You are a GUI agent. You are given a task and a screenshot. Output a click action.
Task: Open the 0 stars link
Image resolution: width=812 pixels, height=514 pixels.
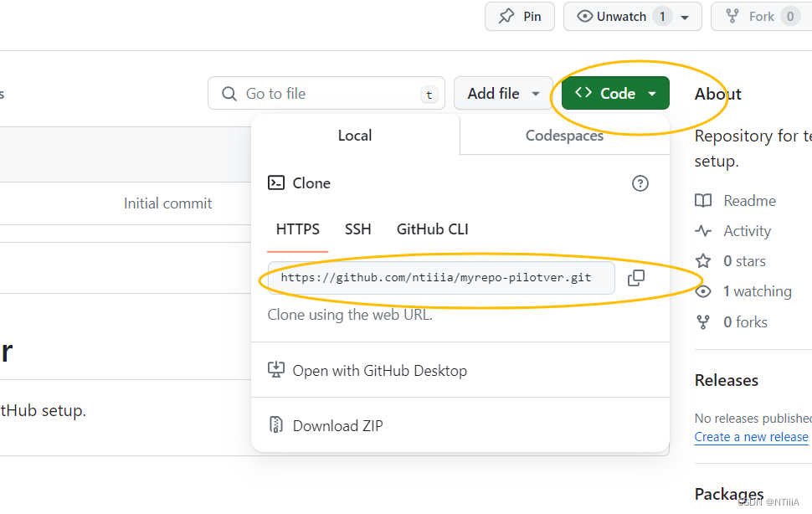tap(744, 261)
